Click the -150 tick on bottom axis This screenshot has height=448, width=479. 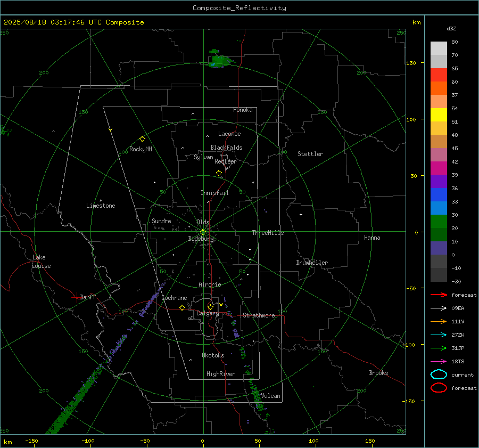tap(31, 441)
